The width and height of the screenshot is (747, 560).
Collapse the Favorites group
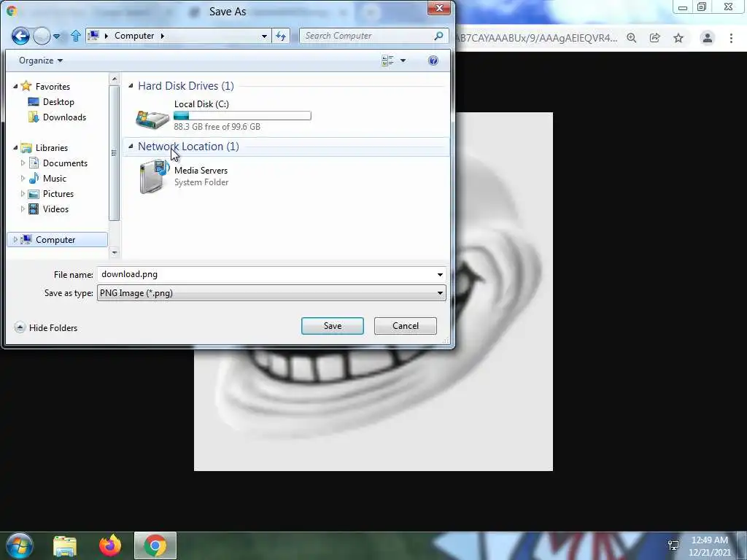(x=15, y=86)
